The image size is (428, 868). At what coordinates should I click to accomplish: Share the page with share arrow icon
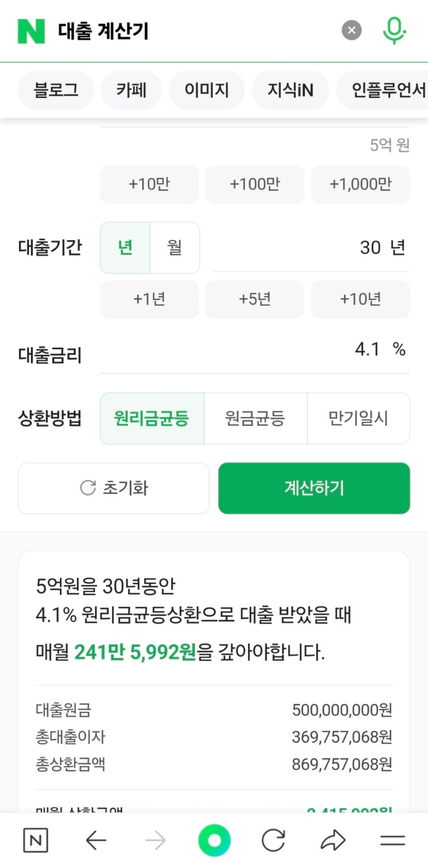[332, 841]
